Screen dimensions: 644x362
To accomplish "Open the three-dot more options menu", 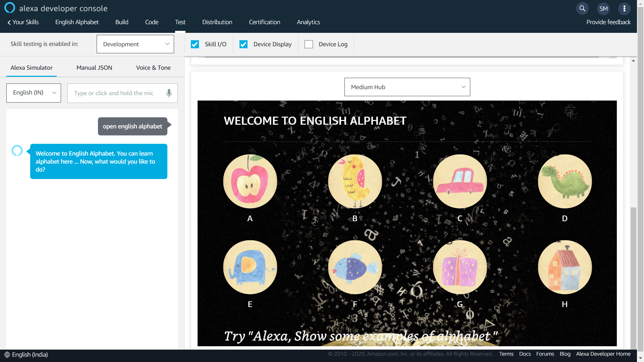I will click(x=624, y=9).
